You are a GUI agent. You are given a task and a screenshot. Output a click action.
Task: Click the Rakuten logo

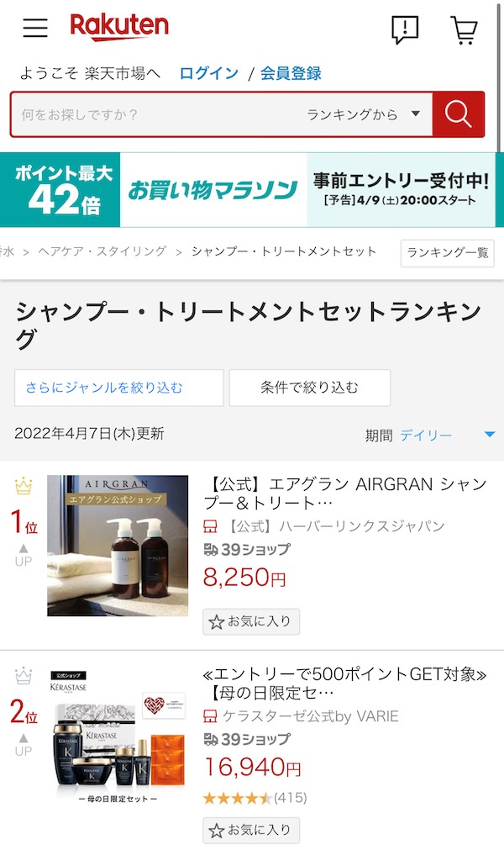(x=119, y=27)
